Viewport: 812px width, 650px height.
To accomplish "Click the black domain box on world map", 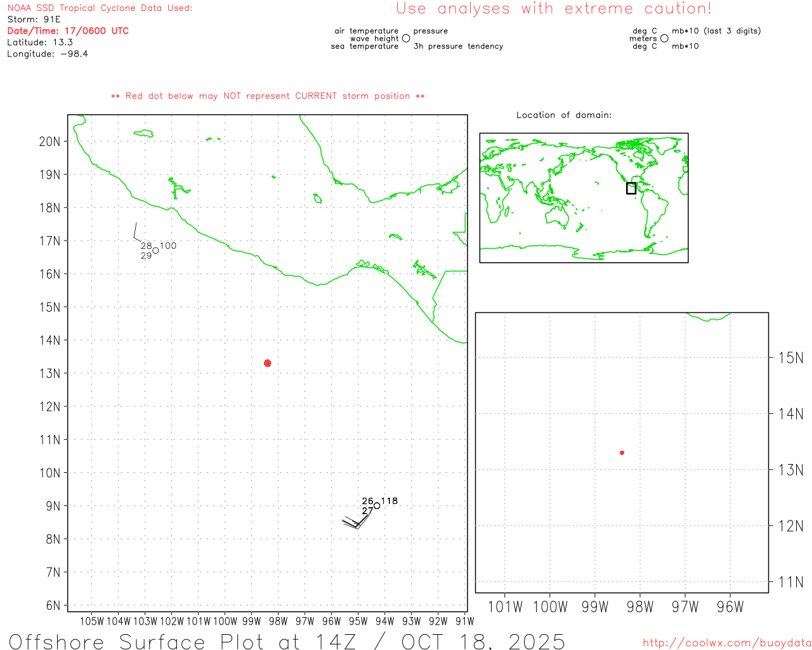I will tap(631, 188).
